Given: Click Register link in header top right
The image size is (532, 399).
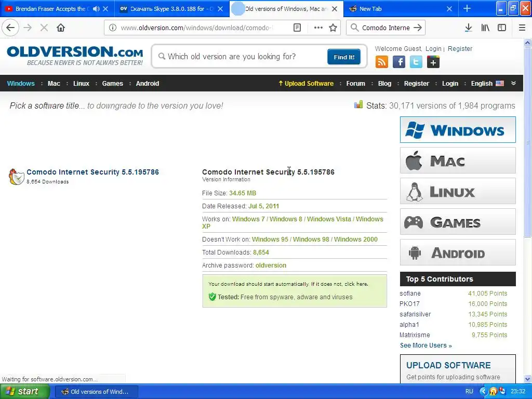Looking at the screenshot, I should [x=460, y=48].
